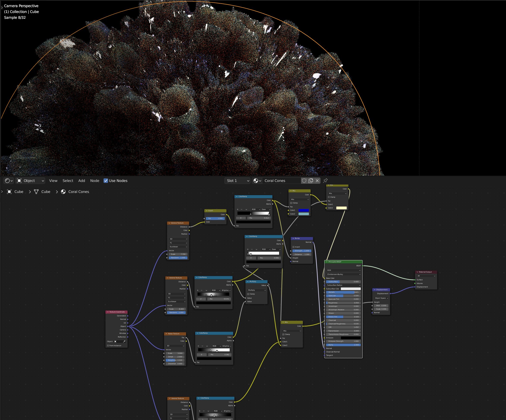The width and height of the screenshot is (506, 420).
Task: Pin the node tree
Action: coord(325,181)
